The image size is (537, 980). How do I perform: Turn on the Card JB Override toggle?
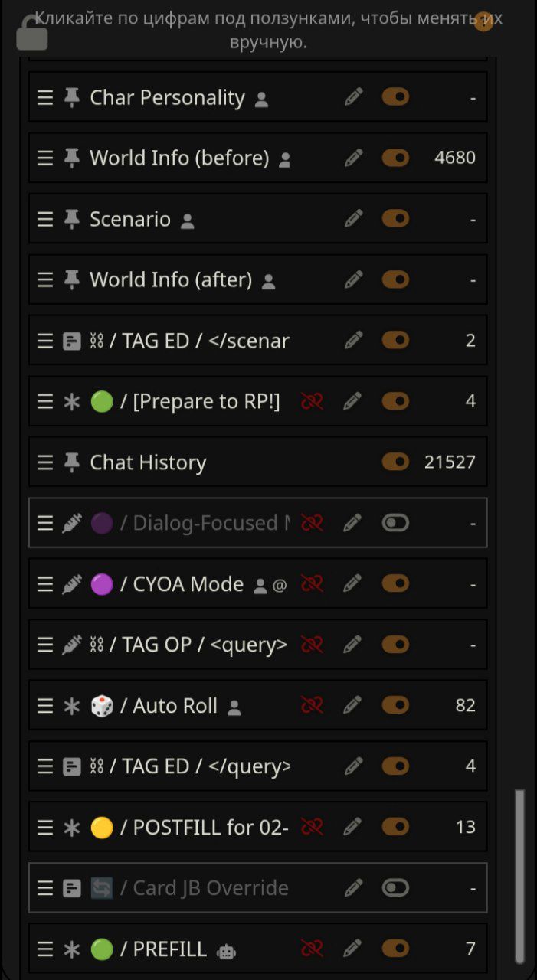[x=395, y=888]
